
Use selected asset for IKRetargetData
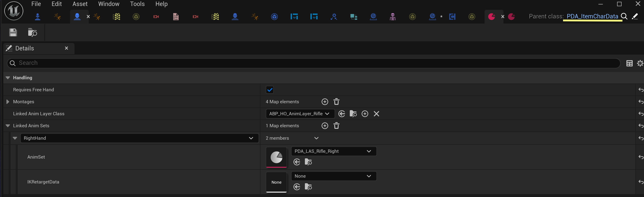297,187
